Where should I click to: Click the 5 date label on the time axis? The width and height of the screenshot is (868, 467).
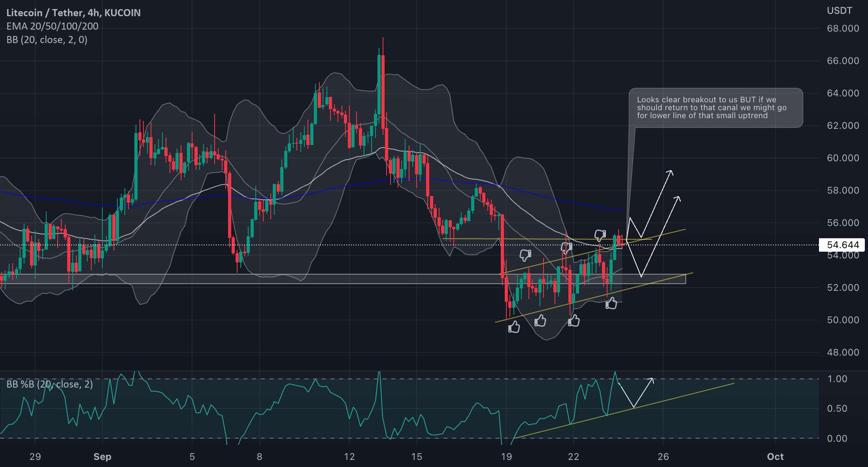pos(192,457)
